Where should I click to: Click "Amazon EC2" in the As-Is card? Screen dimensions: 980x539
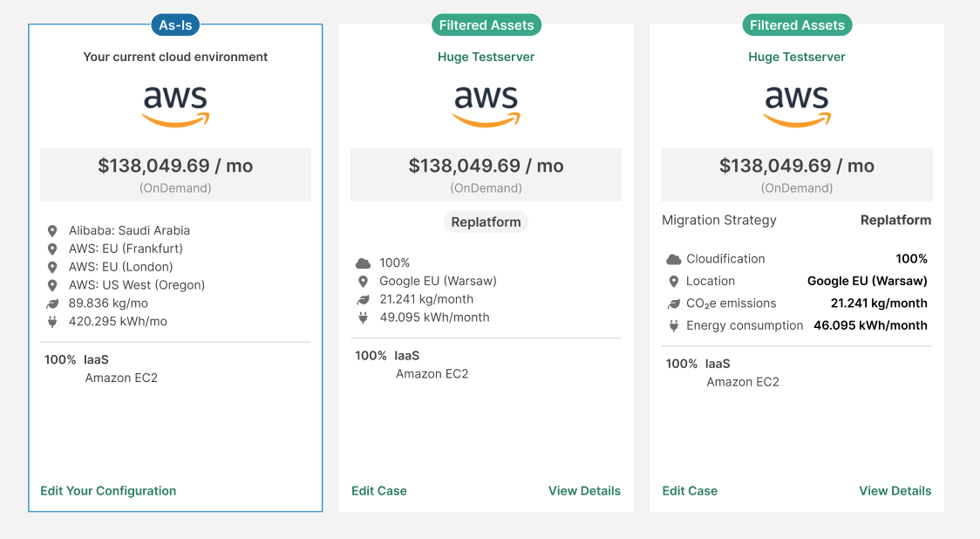coord(121,378)
